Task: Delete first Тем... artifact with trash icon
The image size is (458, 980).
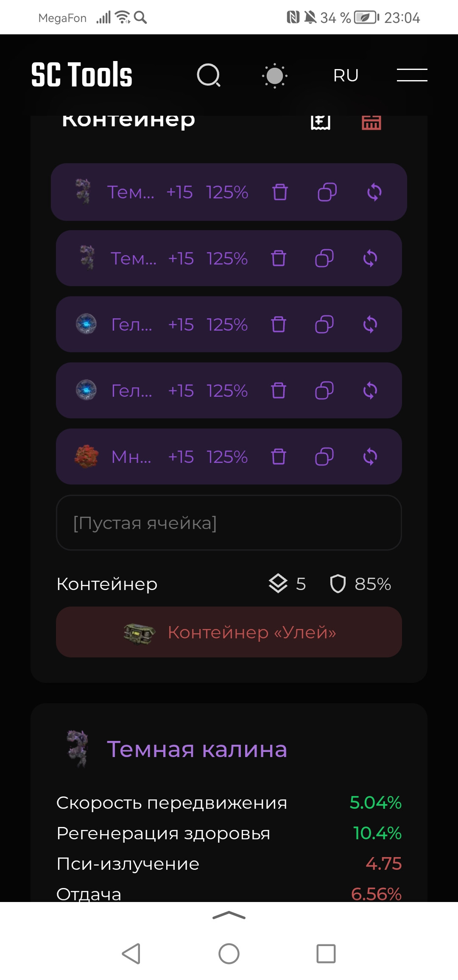Action: (x=280, y=192)
